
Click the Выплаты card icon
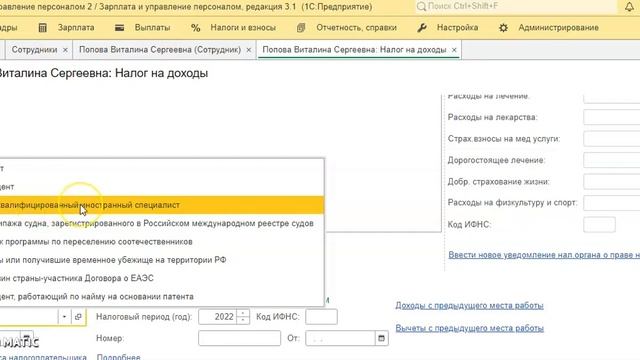coord(119,28)
